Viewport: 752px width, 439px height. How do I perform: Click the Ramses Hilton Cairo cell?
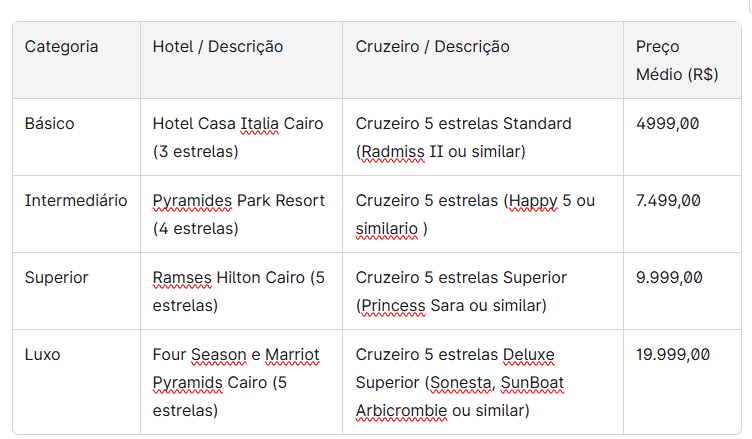(239, 291)
